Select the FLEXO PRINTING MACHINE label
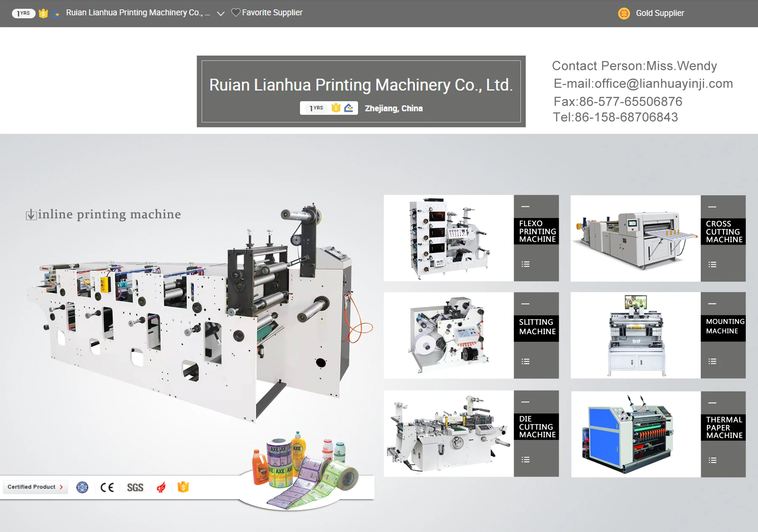The width and height of the screenshot is (758, 532). point(537,231)
